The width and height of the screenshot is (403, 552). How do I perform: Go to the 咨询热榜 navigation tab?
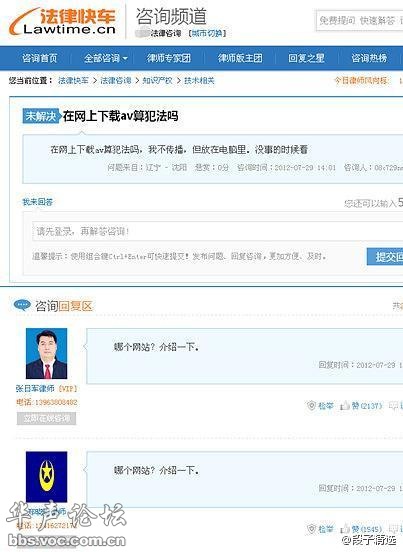(x=369, y=58)
